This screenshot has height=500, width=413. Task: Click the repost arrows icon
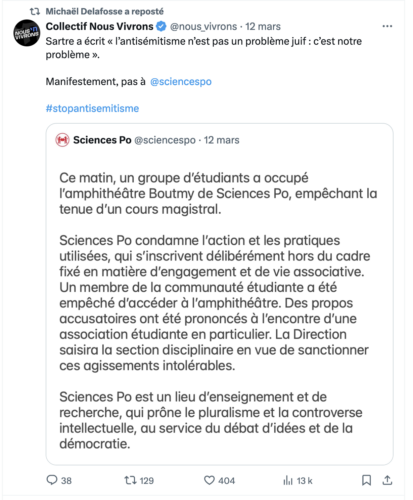pos(130,480)
